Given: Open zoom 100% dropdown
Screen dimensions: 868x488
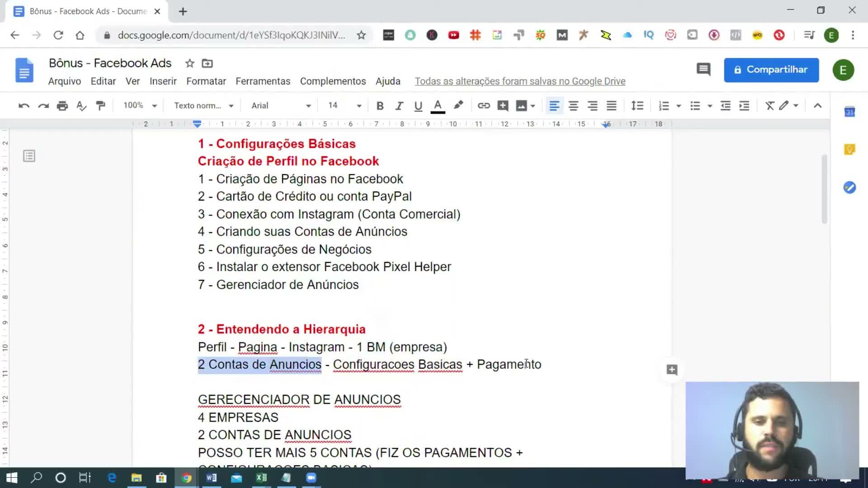Looking at the screenshot, I should (x=140, y=106).
